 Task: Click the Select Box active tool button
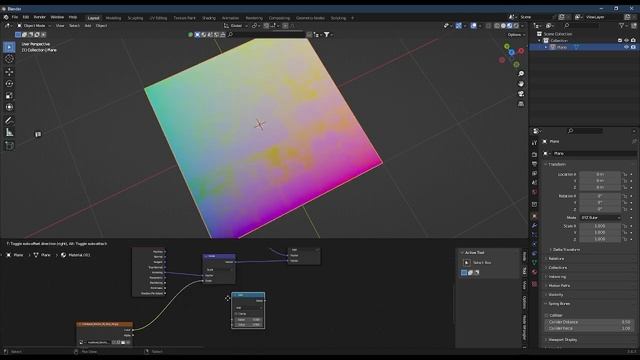coord(467,263)
